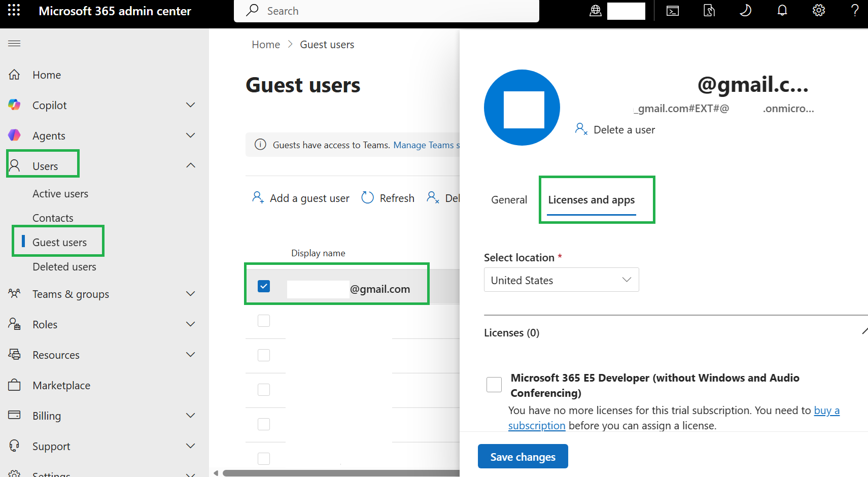The image size is (868, 477).
Task: Click the Agents logo icon
Action: [14, 135]
